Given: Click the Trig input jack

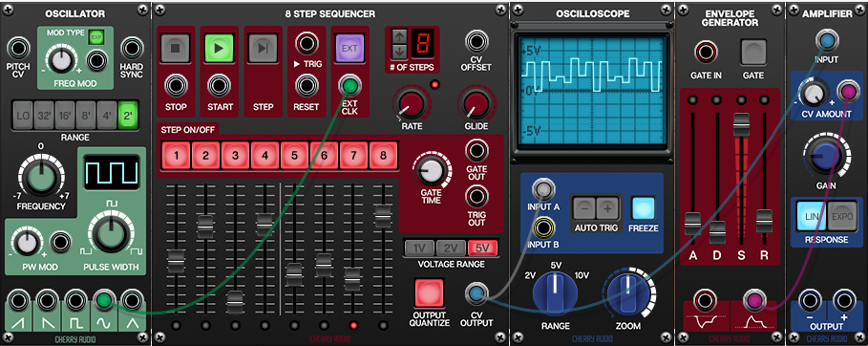Looking at the screenshot, I should pyautogui.click(x=307, y=43).
